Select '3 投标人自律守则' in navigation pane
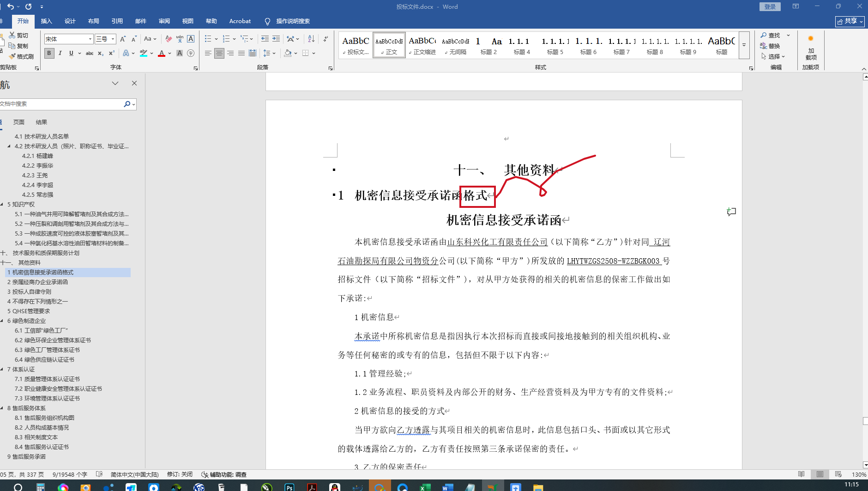868x491 pixels. click(x=30, y=291)
